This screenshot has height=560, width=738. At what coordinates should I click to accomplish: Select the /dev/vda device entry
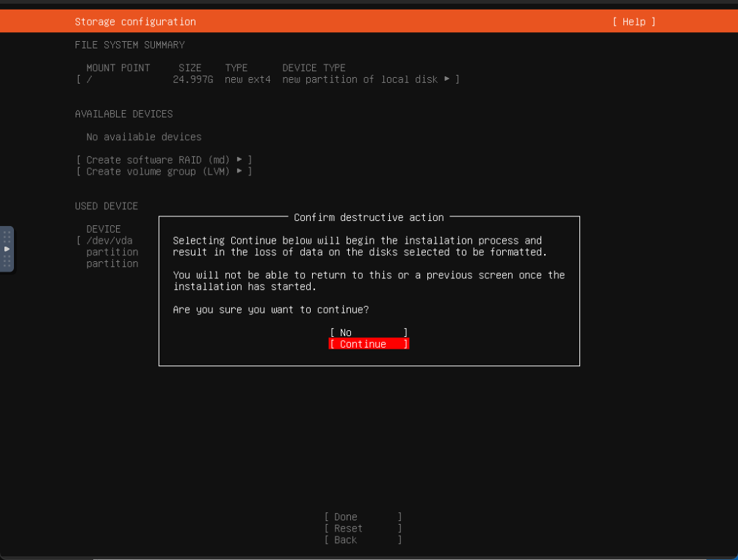[109, 241]
